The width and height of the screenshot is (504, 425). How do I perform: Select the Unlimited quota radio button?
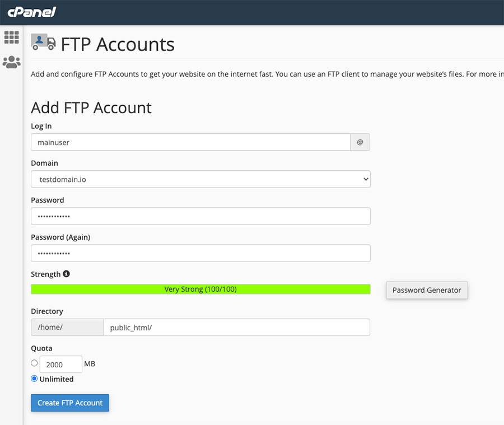pos(34,379)
